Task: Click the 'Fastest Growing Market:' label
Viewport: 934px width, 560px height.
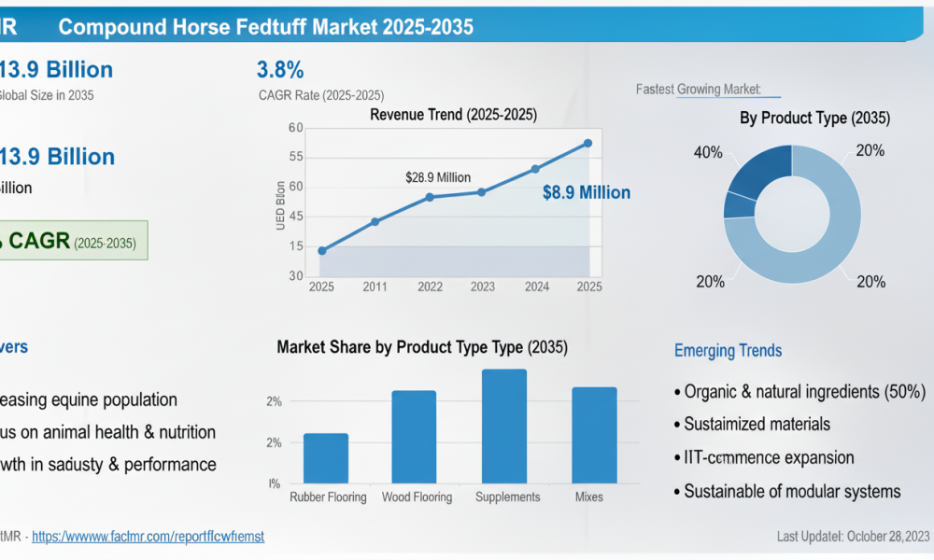Action: tap(698, 90)
